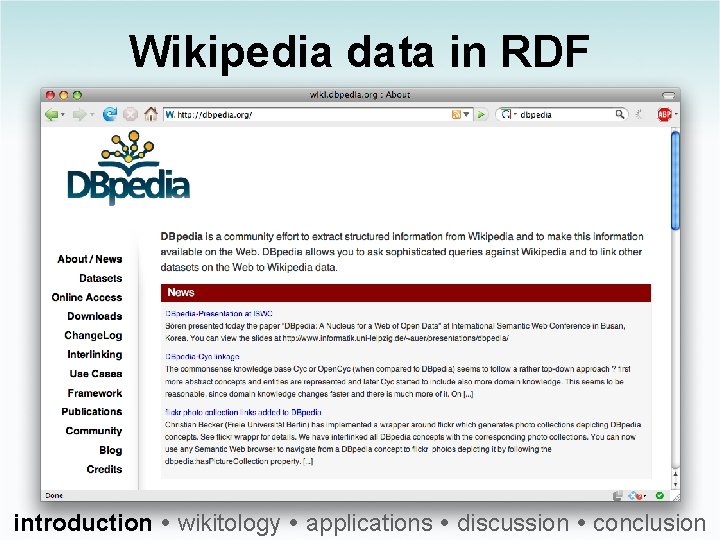Open Credits in sidebar menu
This screenshot has width=720, height=540.
coord(104,469)
